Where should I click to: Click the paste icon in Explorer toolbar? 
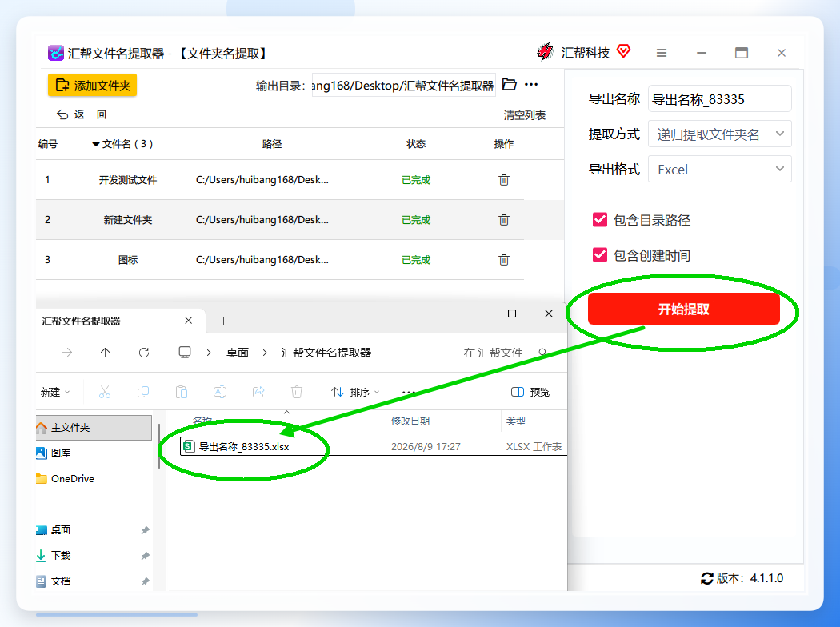pos(182,392)
